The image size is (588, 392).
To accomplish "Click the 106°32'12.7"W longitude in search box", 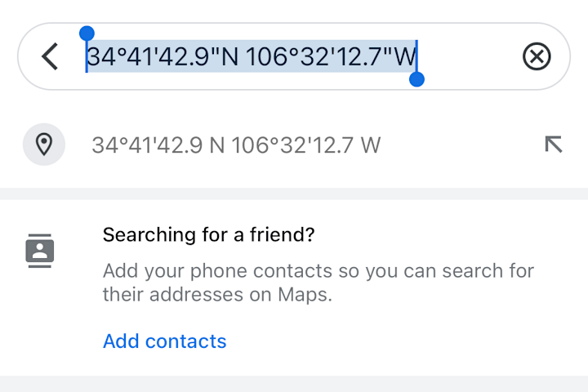I will [331, 56].
